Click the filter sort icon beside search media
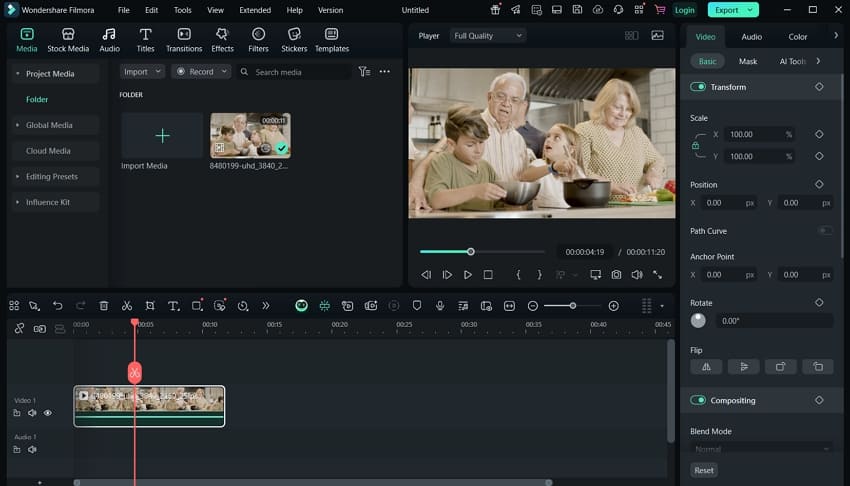 click(x=364, y=72)
